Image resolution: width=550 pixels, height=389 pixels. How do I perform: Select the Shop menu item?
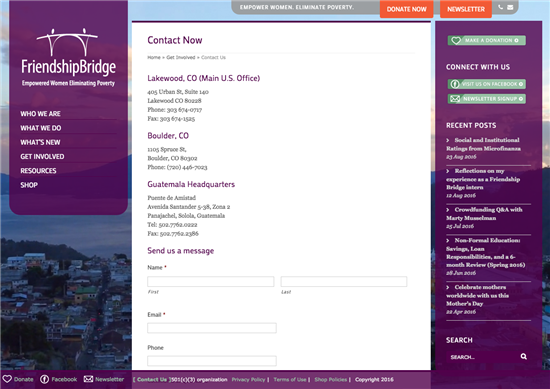coord(29,185)
